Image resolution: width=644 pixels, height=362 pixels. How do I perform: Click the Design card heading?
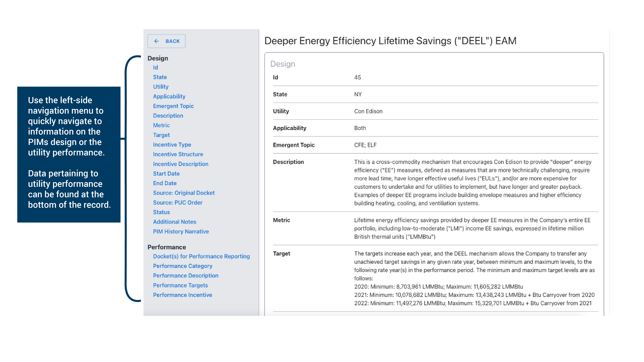pos(283,64)
